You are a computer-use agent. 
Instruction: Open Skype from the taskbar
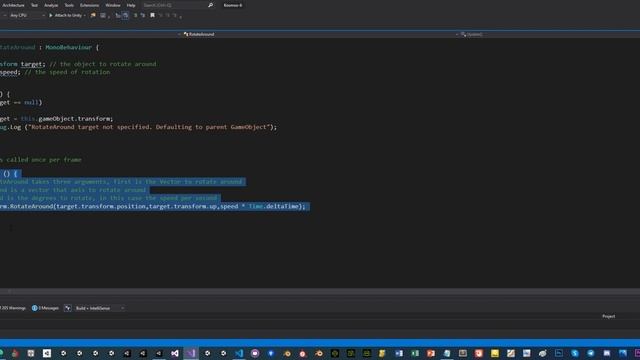click(575, 353)
